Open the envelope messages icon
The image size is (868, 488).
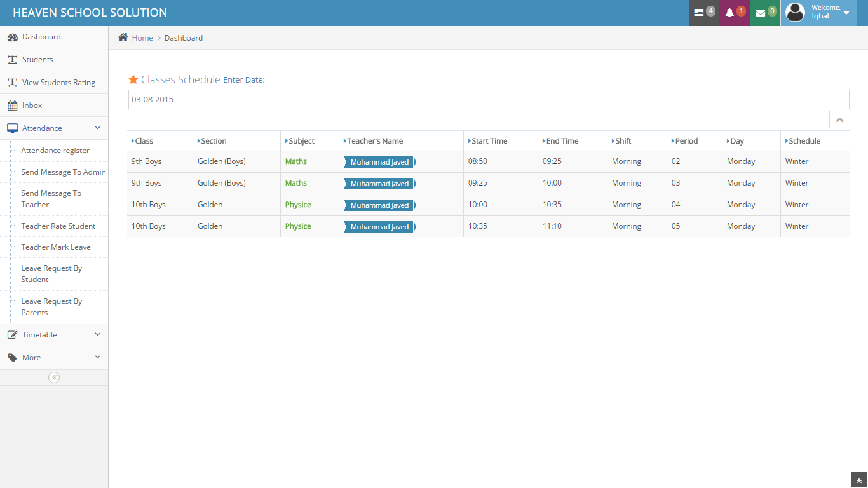760,13
